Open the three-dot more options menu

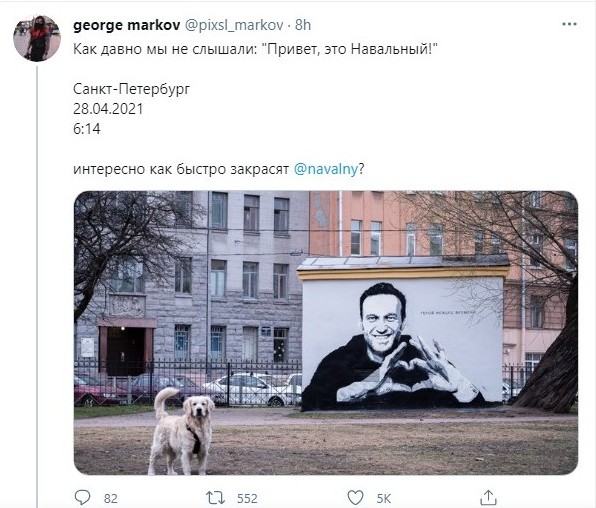point(569,24)
